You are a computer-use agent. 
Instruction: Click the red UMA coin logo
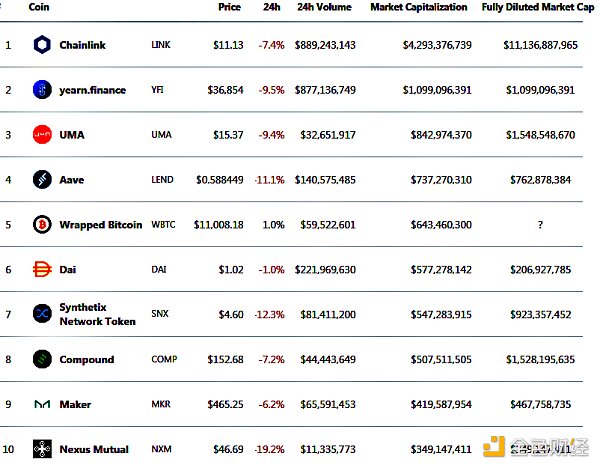(42, 135)
